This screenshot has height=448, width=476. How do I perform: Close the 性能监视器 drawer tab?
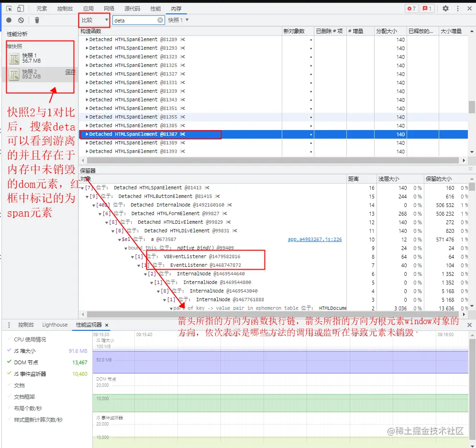coord(107,325)
